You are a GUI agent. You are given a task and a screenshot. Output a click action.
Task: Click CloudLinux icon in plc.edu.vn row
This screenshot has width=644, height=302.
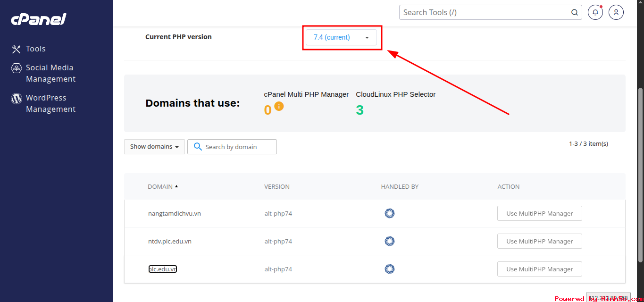pos(389,269)
